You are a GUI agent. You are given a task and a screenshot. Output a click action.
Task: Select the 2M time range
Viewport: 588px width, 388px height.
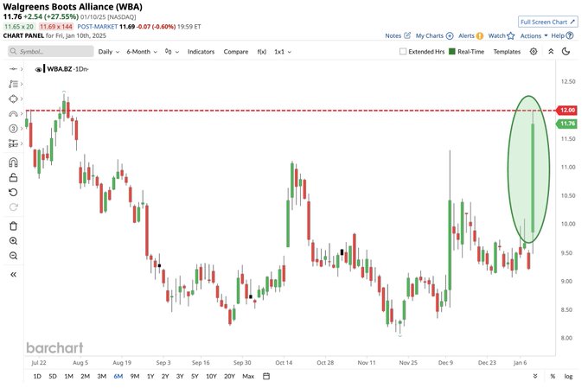pos(85,377)
